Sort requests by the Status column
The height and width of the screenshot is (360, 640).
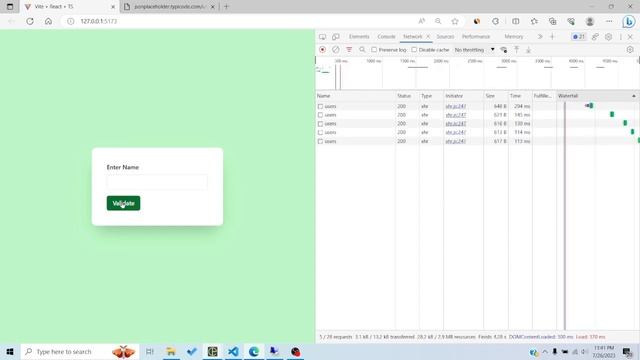click(407, 96)
